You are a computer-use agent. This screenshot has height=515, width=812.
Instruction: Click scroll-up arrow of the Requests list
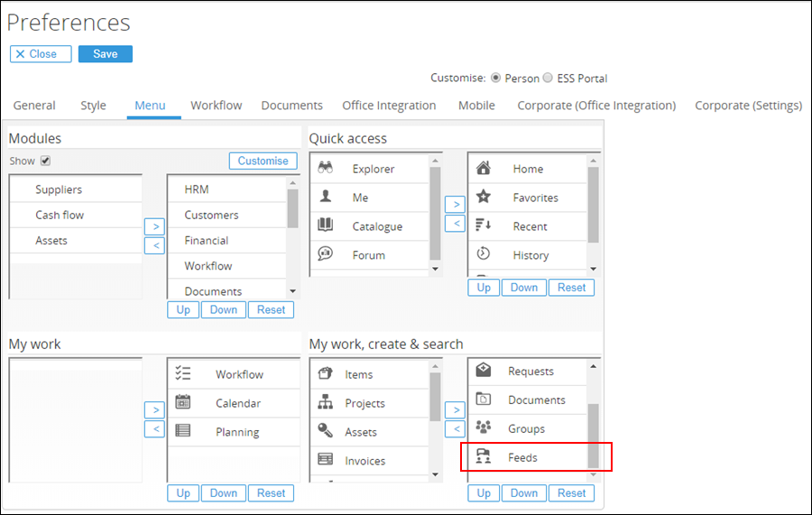coord(594,366)
